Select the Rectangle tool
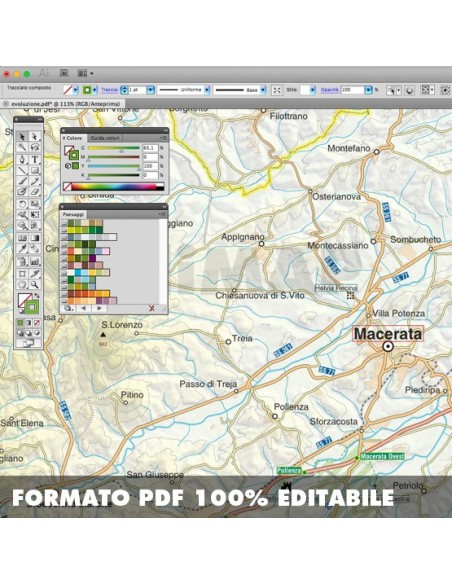Screen dimensions: 452x584 [x=35, y=171]
